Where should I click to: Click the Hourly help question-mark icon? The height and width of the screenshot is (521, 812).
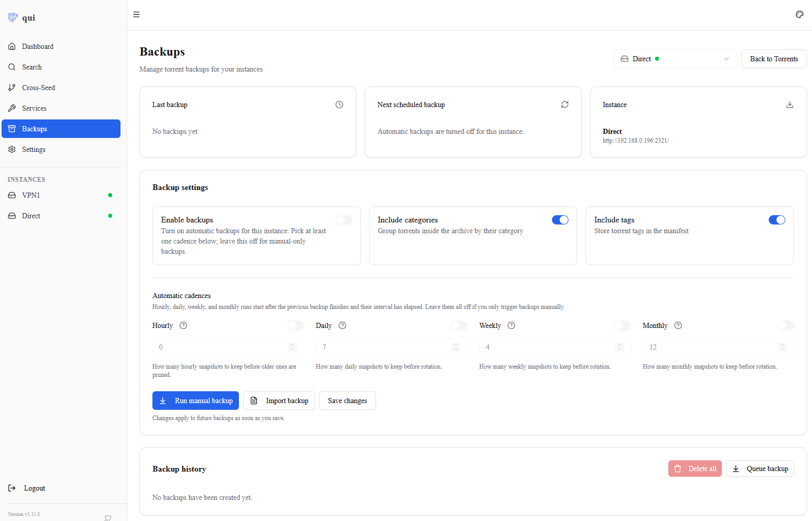[x=183, y=325]
